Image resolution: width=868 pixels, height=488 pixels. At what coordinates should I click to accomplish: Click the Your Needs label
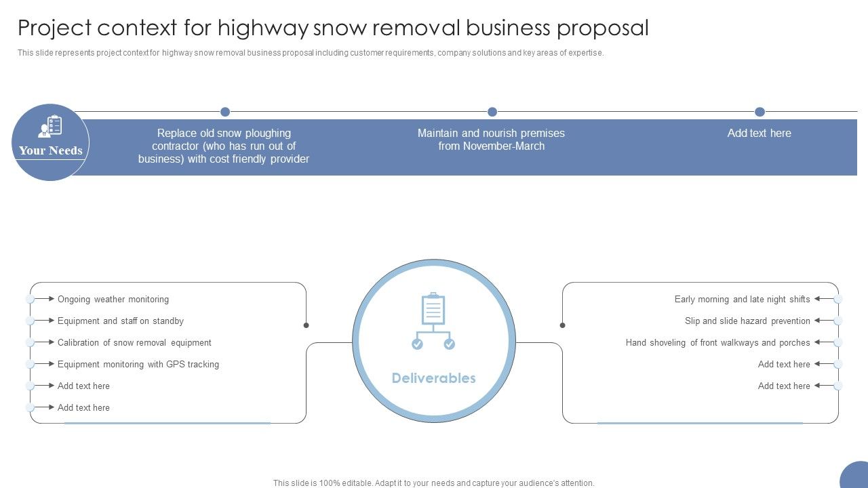[51, 150]
